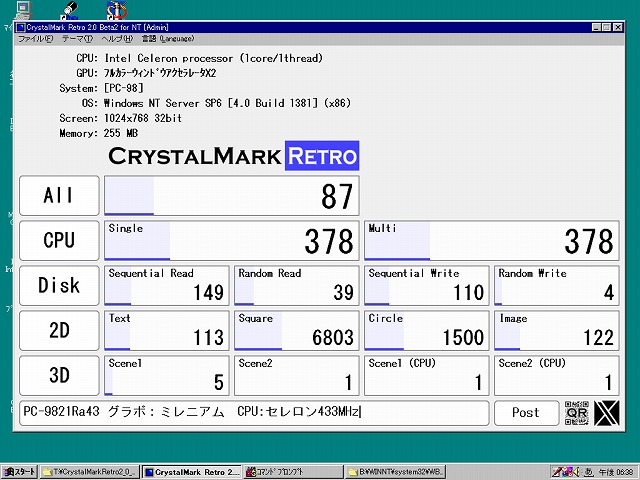Click the Random Read score 39

[x=297, y=285]
